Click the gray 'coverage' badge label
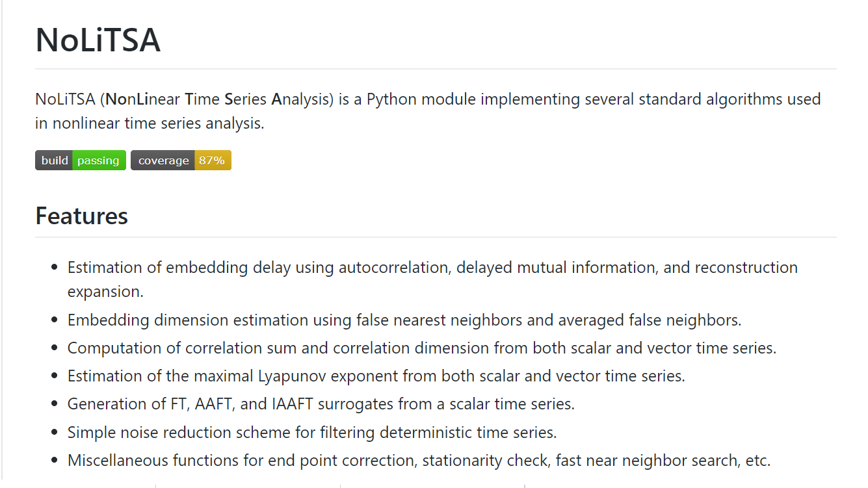 (x=163, y=161)
